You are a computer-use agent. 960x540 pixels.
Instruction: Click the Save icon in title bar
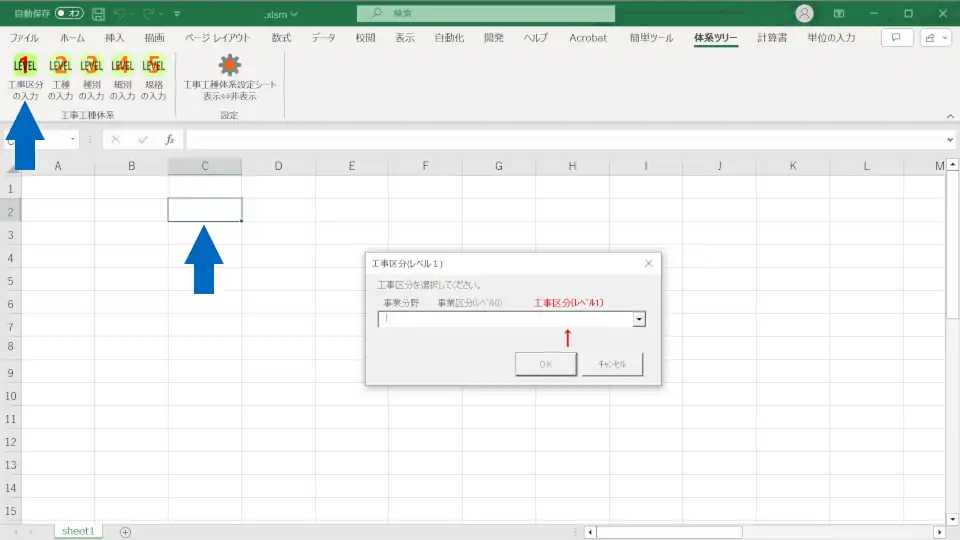(98, 13)
